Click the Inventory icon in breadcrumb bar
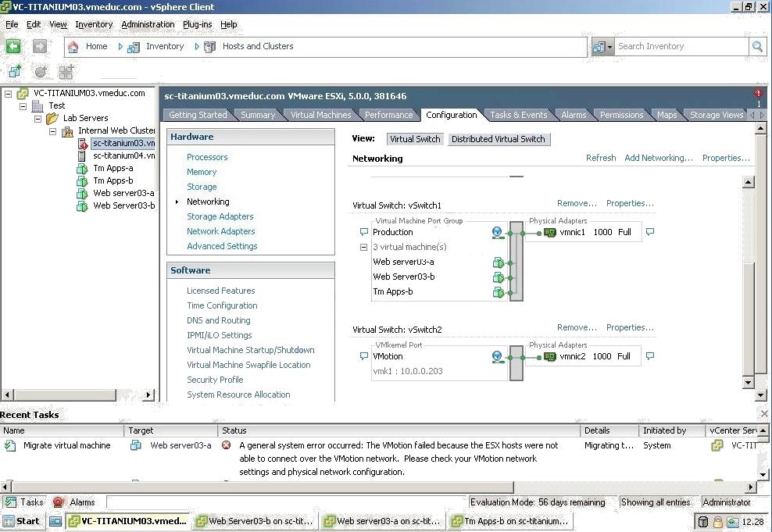772x532 pixels. click(x=134, y=47)
